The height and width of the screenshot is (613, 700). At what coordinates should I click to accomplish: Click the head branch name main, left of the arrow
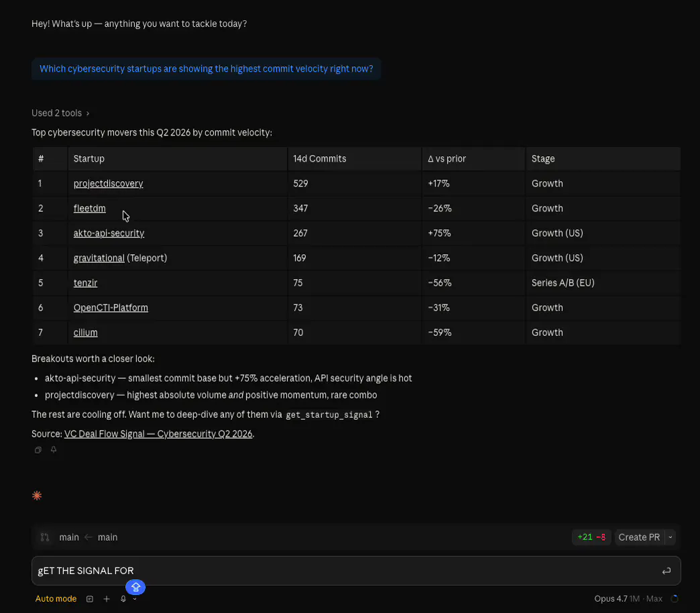69,537
